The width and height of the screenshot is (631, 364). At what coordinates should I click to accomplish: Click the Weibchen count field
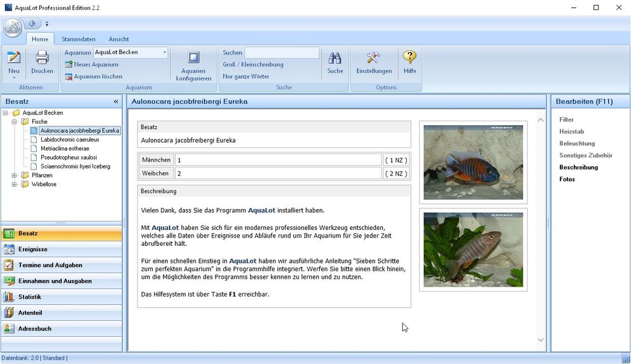pyautogui.click(x=278, y=173)
